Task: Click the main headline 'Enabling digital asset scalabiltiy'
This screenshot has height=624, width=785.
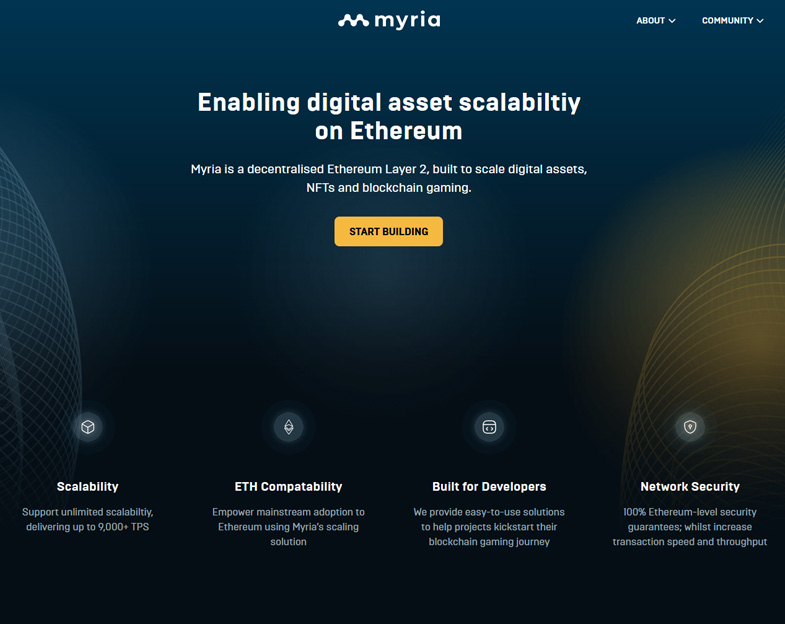Action: [389, 103]
